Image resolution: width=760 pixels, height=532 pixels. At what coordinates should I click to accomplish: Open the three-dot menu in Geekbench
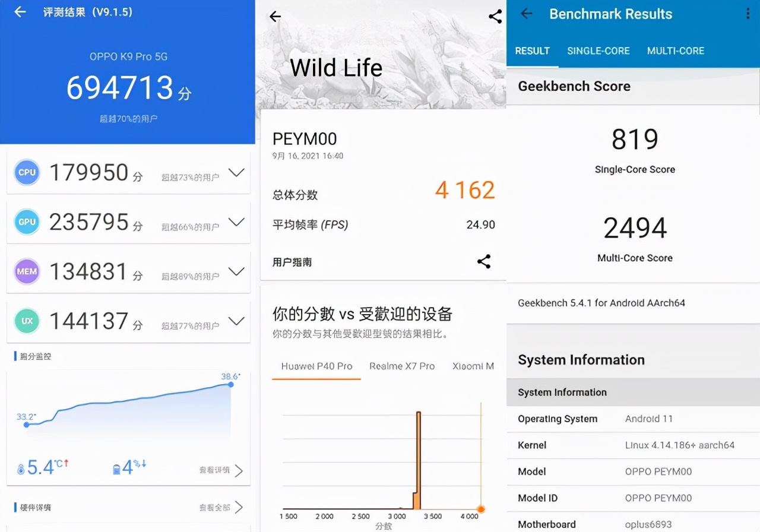click(748, 14)
